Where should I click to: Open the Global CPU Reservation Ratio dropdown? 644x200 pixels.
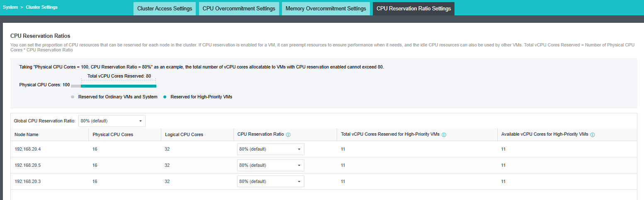click(x=112, y=121)
